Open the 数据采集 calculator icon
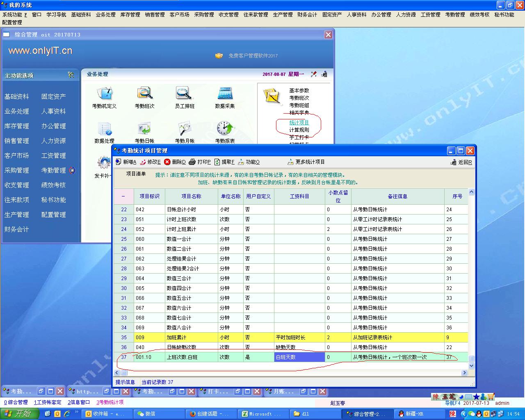The image size is (525, 420). [x=225, y=94]
